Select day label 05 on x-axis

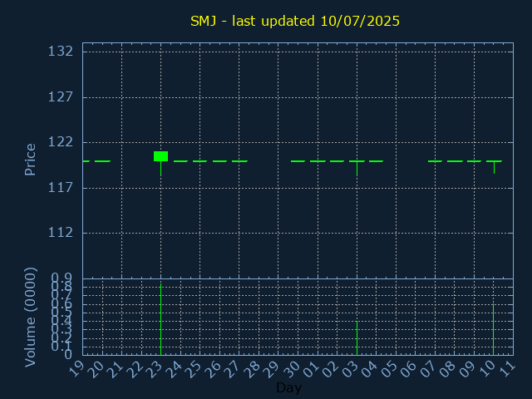391,368
